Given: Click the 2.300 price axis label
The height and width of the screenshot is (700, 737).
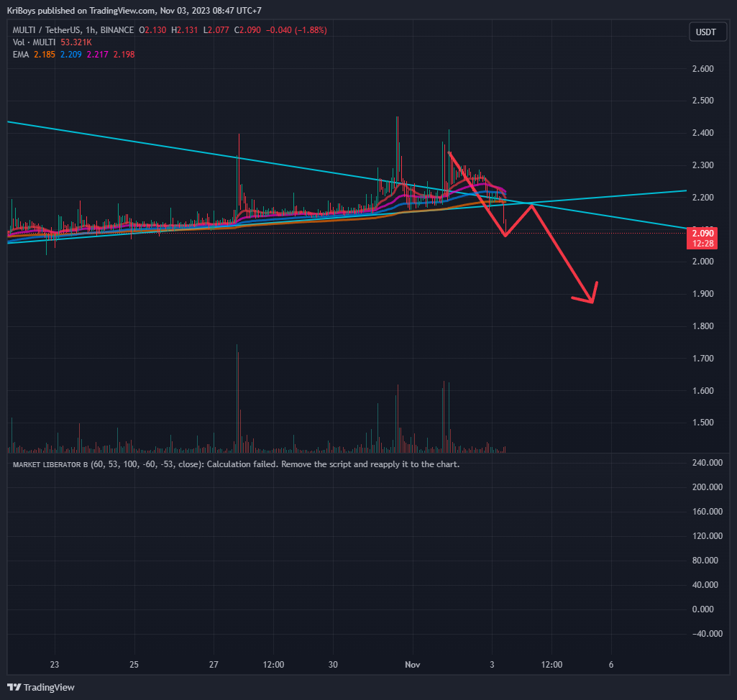Looking at the screenshot, I should pyautogui.click(x=702, y=165).
